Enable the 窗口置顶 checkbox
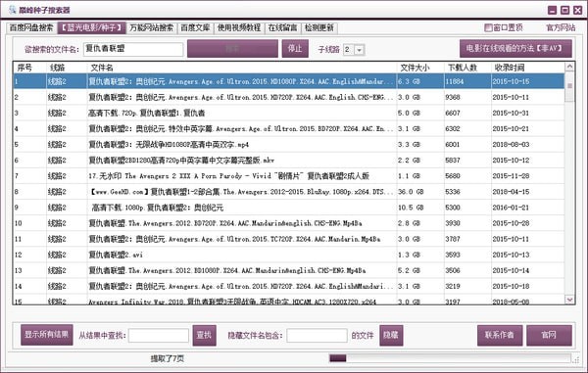Viewport: 588px width, 373px height. click(x=488, y=27)
